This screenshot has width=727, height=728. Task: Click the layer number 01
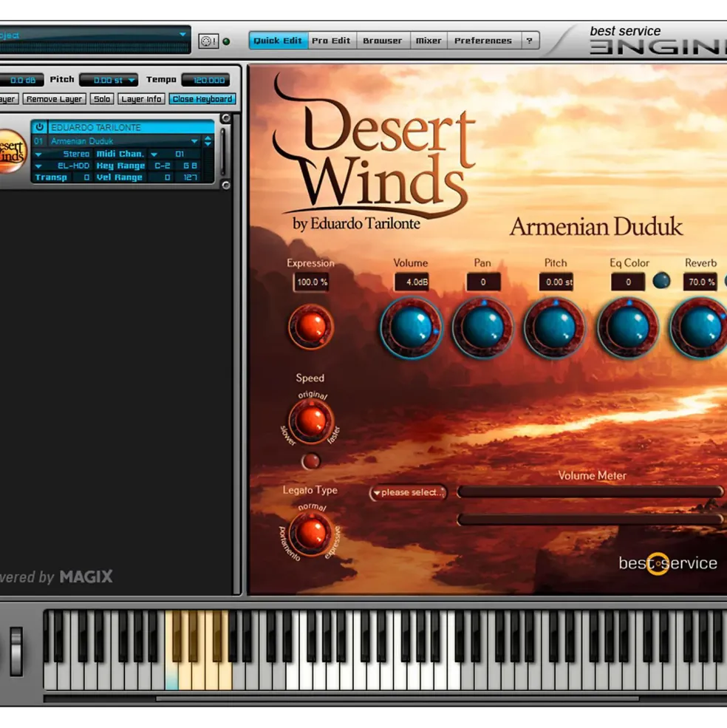(38, 141)
